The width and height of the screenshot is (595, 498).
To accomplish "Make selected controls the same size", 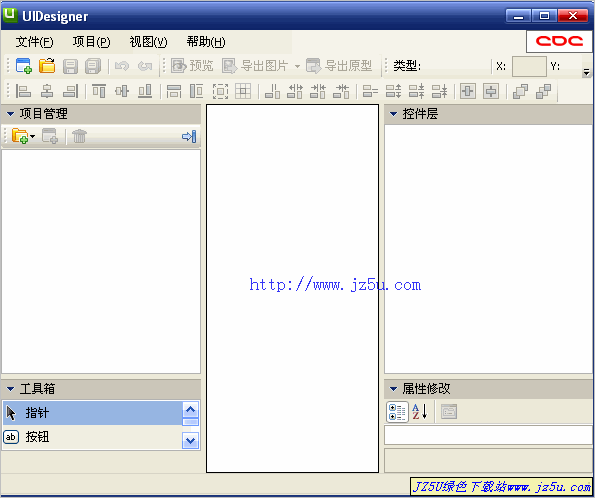I will coord(220,91).
